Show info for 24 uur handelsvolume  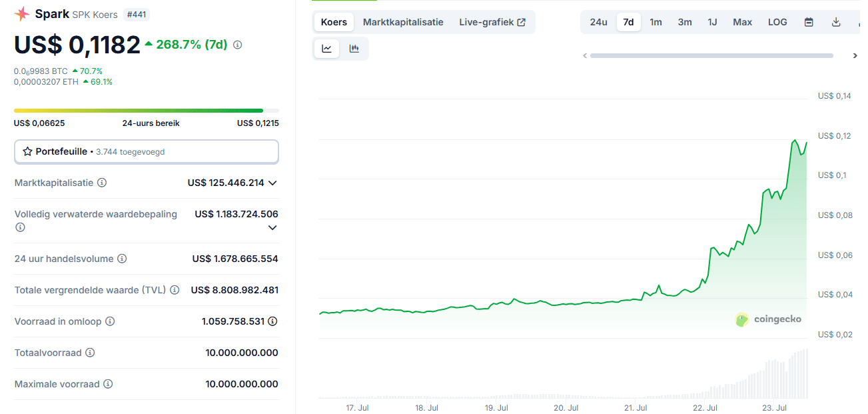coord(122,259)
